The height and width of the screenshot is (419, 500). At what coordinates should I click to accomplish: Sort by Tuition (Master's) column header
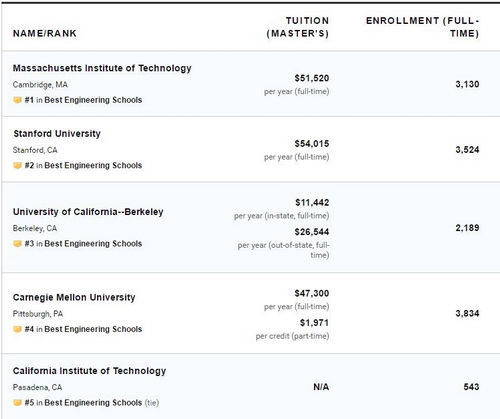click(297, 27)
